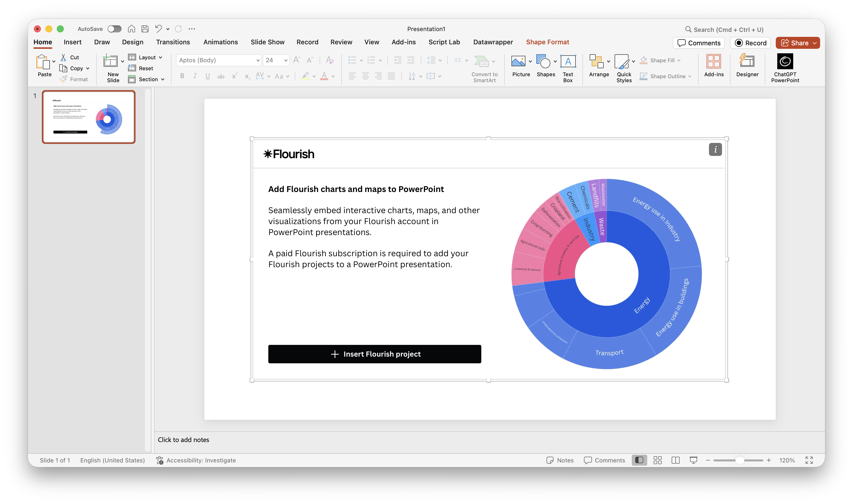Open the font name dropdown
The width and height of the screenshot is (853, 504).
click(x=258, y=61)
